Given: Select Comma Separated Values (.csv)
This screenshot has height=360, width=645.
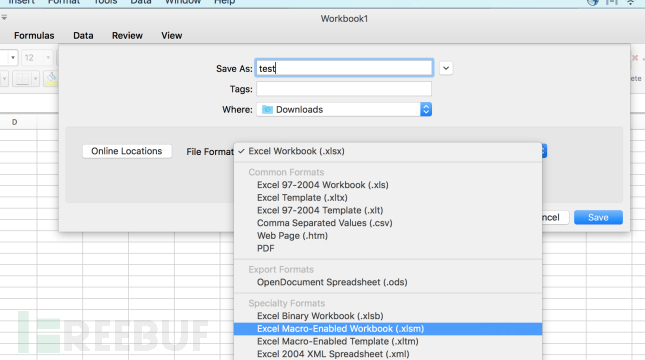Looking at the screenshot, I should (388, 223).
